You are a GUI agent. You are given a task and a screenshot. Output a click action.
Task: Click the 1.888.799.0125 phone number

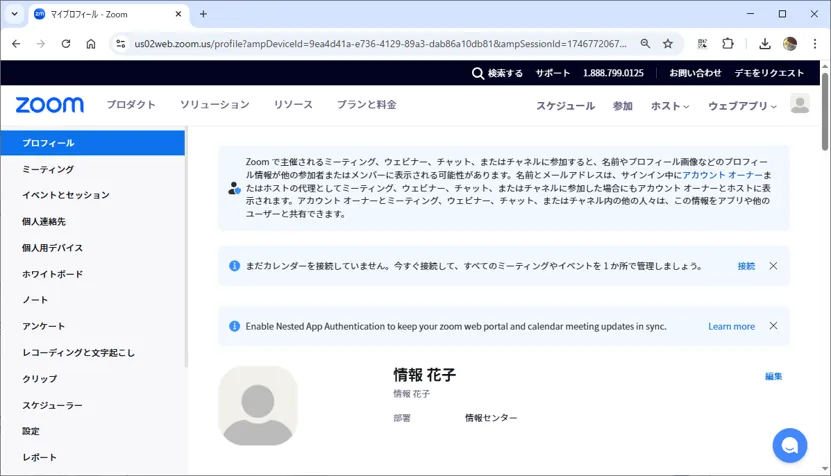(613, 73)
